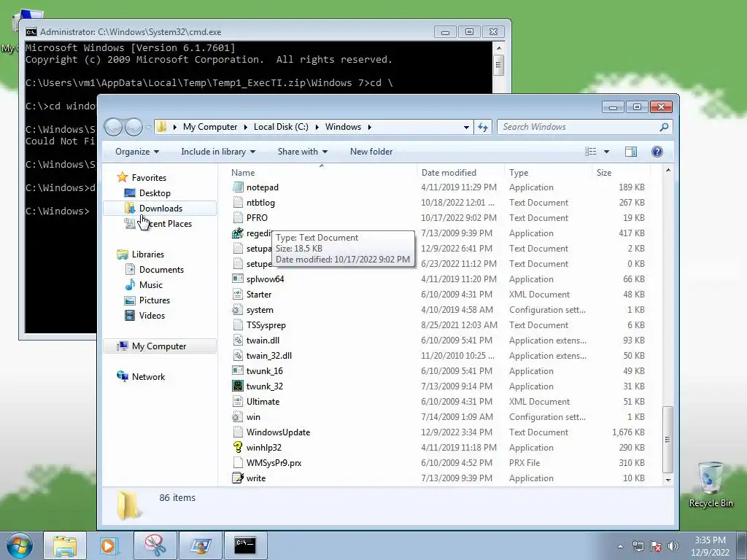The image size is (747, 560).
Task: Select the regedit application icon
Action: [x=237, y=233]
